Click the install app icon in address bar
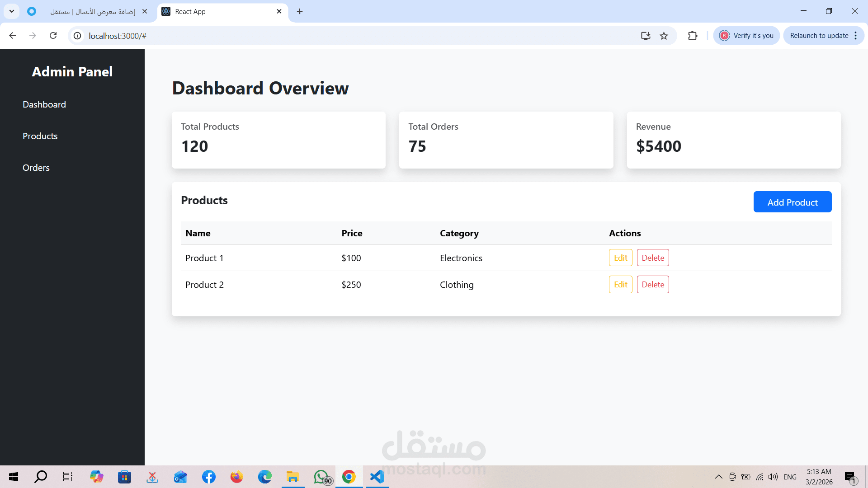 pyautogui.click(x=646, y=36)
